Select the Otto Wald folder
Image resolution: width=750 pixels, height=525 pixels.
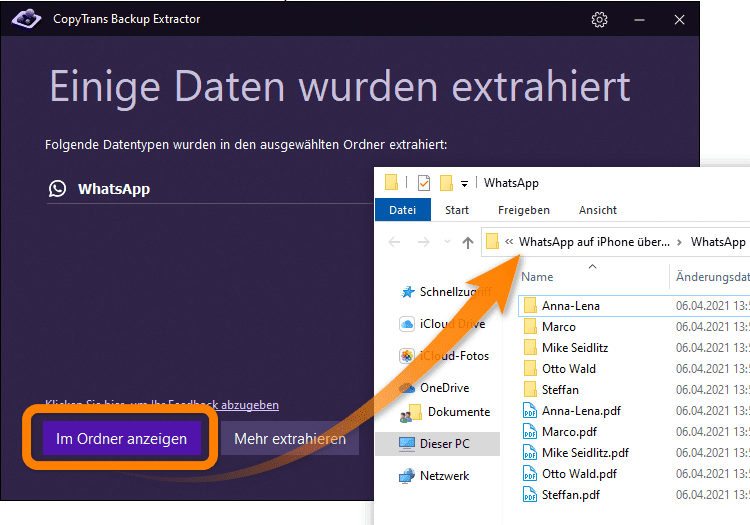tap(569, 369)
